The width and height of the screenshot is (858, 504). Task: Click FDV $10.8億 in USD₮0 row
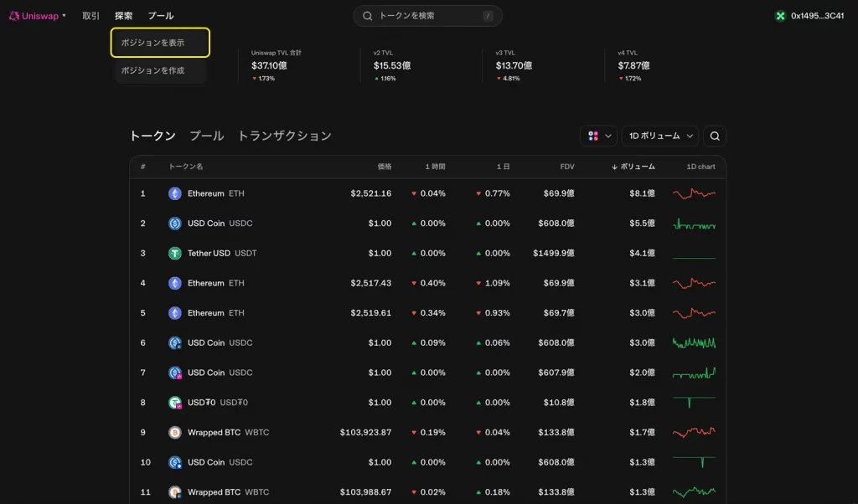click(559, 403)
